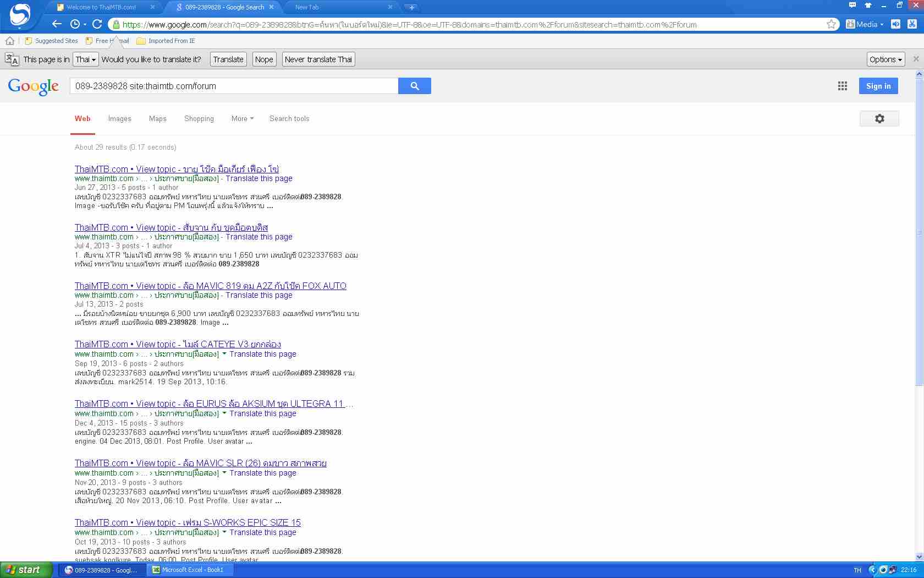The width and height of the screenshot is (924, 578).
Task: Open the Media dropdown in toolbar
Action: pyautogui.click(x=865, y=24)
